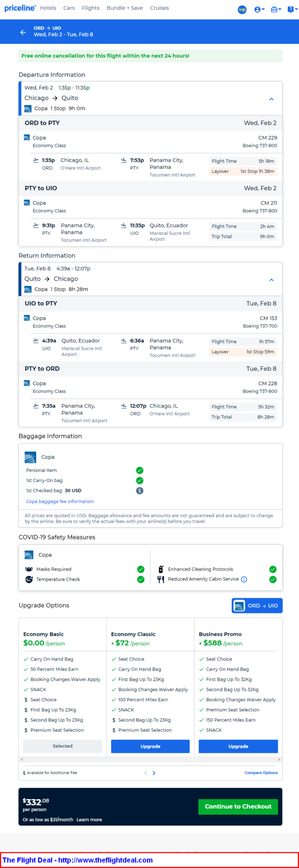Click the VIP badge icon
This screenshot has height=868, width=299.
(242, 9)
